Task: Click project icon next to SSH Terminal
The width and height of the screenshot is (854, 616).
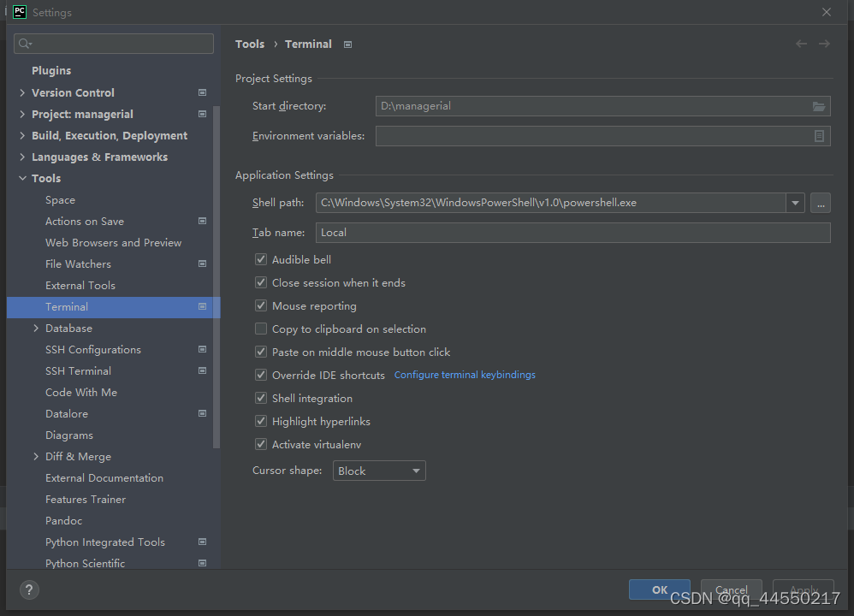Action: (202, 370)
